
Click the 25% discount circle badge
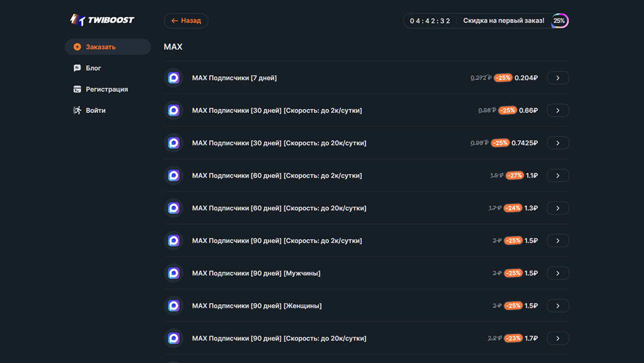click(559, 21)
